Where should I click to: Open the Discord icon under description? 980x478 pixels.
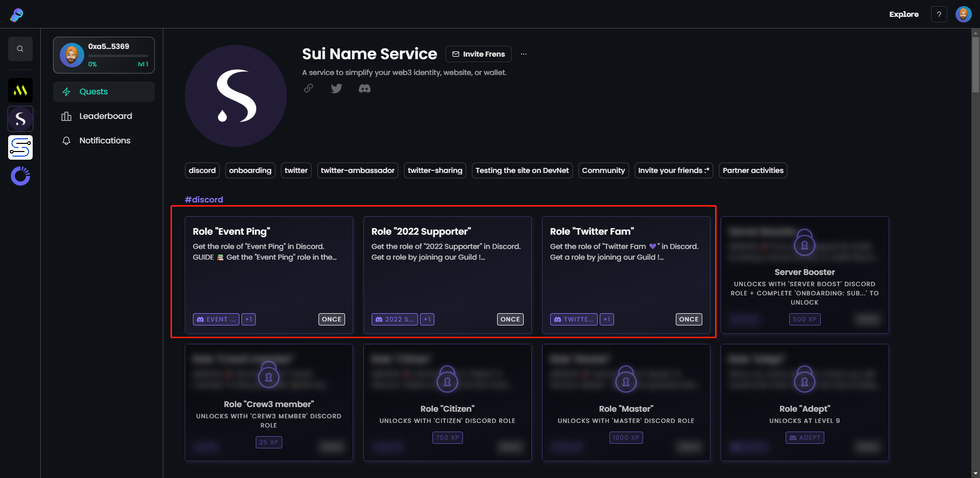pos(364,89)
